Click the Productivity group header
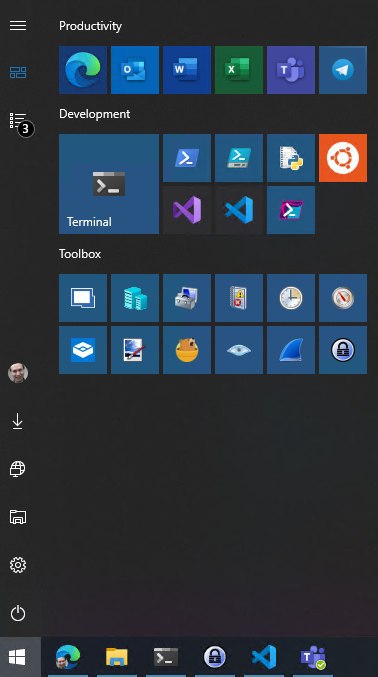 point(90,26)
